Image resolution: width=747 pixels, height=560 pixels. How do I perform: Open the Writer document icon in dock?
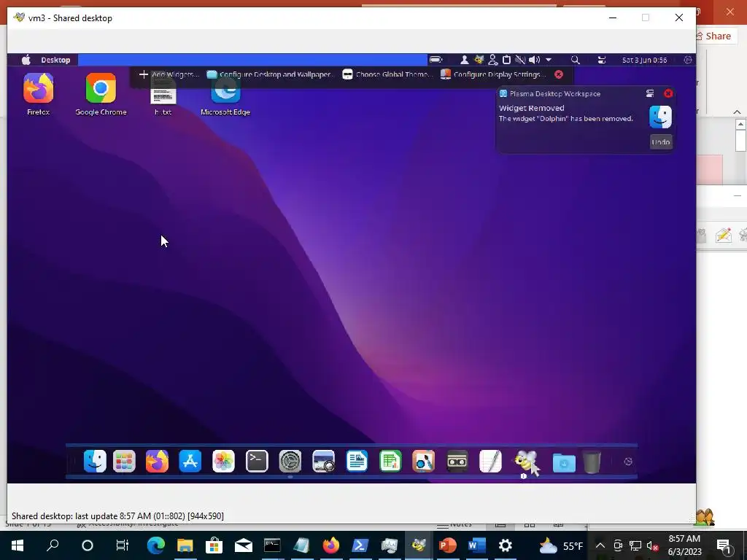pos(357,461)
